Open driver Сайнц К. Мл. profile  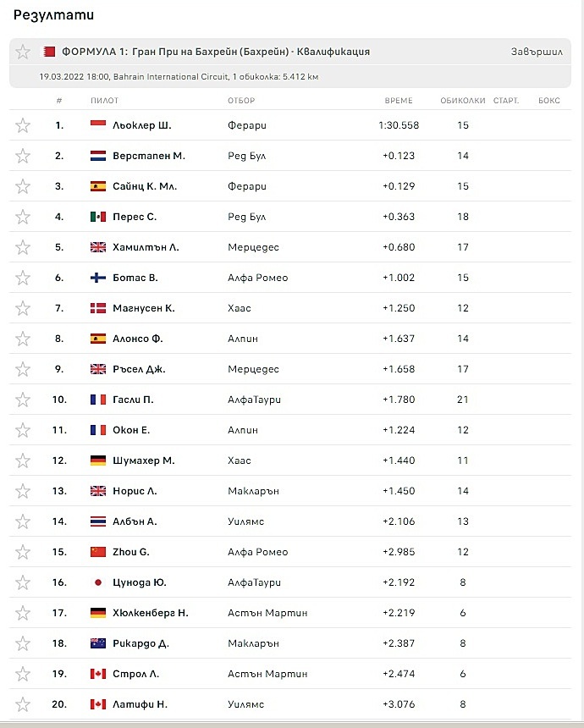145,186
